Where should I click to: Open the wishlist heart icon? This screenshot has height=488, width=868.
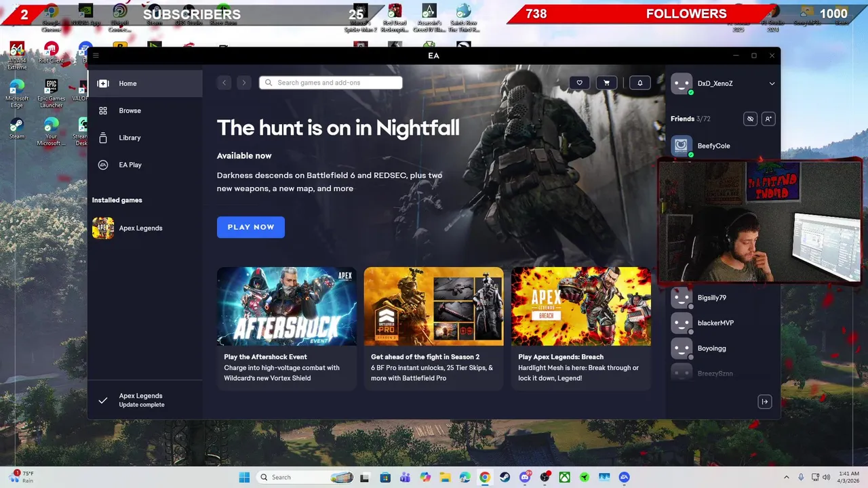tap(579, 83)
